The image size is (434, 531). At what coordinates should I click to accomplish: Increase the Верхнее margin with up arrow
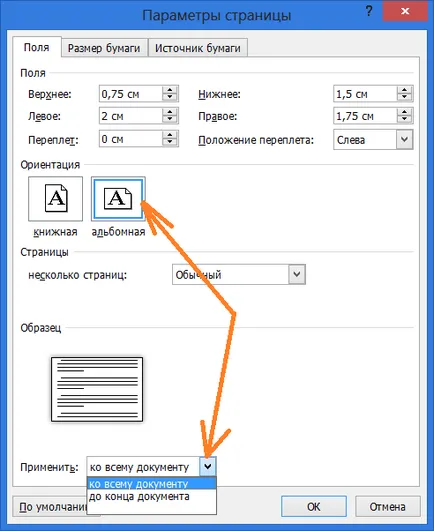click(170, 90)
